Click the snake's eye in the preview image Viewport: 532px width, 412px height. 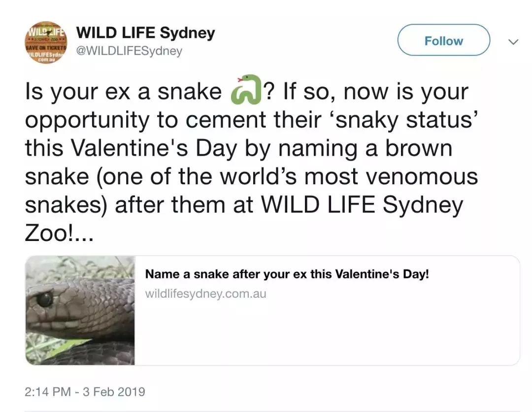[x=45, y=299]
